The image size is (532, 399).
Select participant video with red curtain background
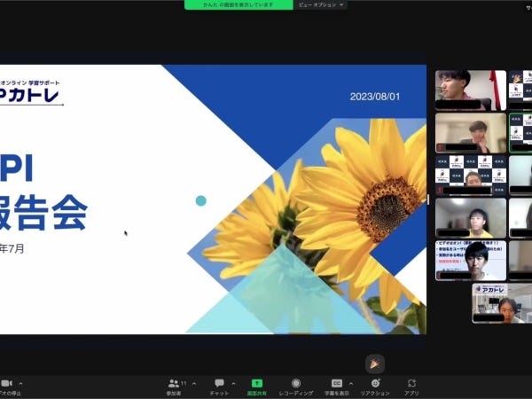coord(471,90)
